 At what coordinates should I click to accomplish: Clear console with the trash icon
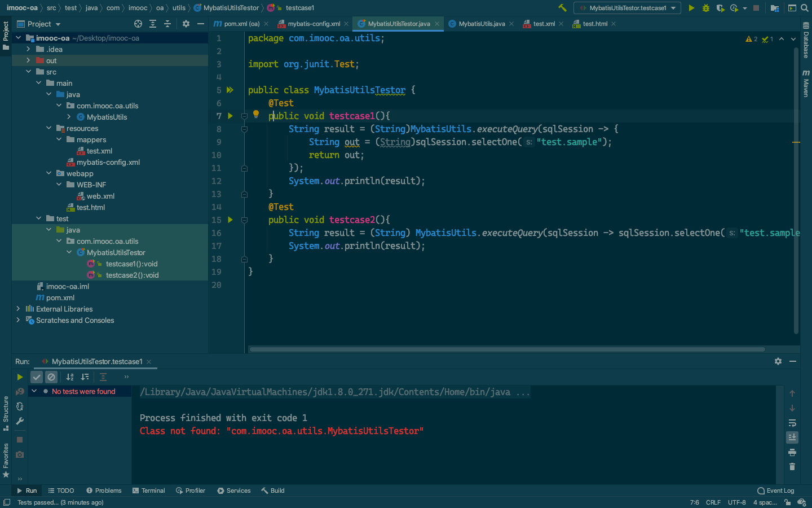792,467
